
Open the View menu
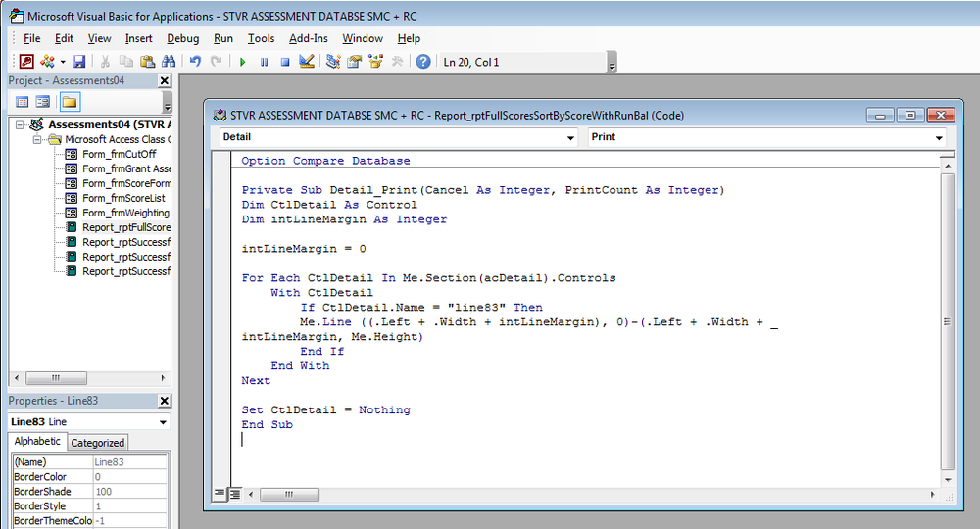(99, 39)
